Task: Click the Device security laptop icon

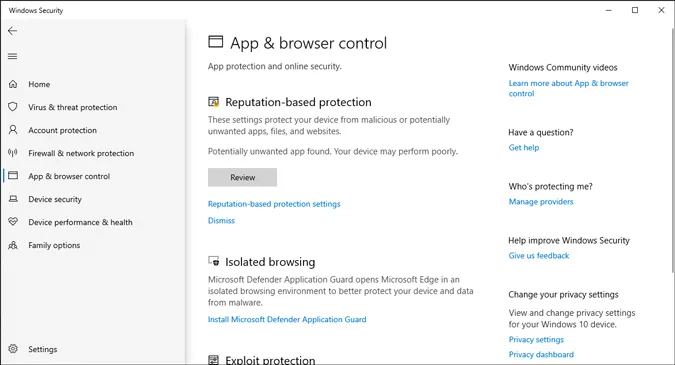Action: (x=13, y=199)
